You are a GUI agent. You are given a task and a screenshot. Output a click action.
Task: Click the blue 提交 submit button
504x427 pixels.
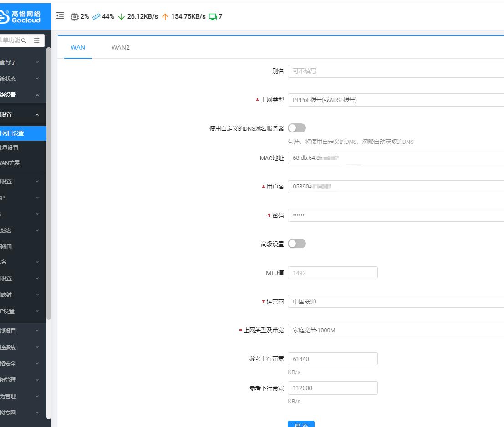301,424
